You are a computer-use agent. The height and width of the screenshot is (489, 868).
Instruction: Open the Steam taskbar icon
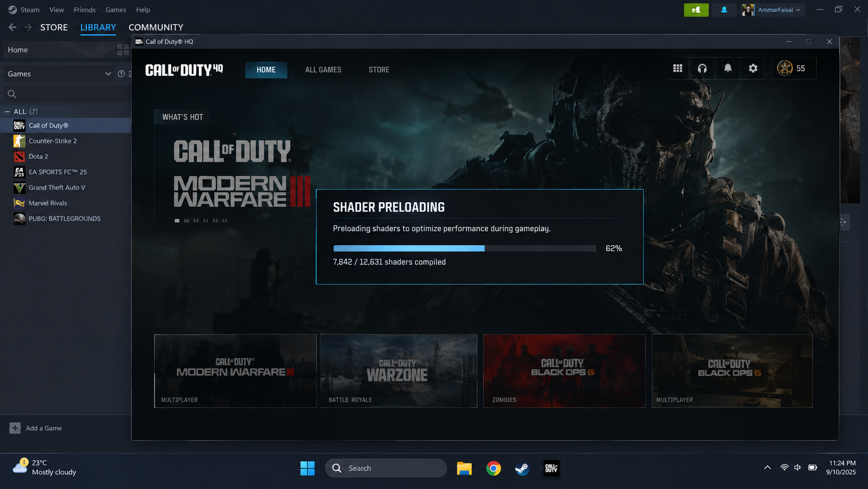(x=522, y=468)
